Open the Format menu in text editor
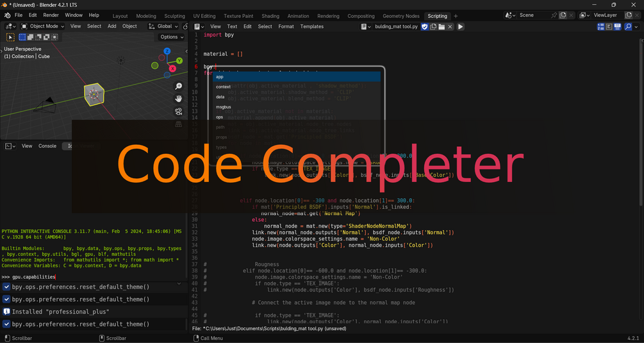This screenshot has width=644, height=343. click(286, 27)
